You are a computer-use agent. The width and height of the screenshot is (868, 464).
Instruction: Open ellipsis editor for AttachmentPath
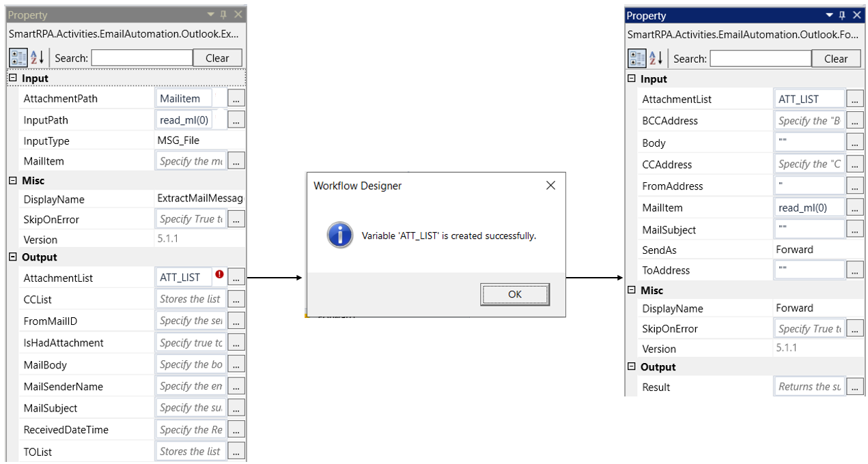(236, 99)
